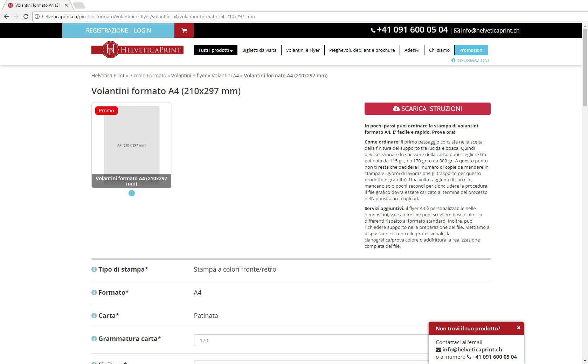Click Helvetica Print breadcrumb link
Viewport: 588px width, 364px height.
pos(108,76)
